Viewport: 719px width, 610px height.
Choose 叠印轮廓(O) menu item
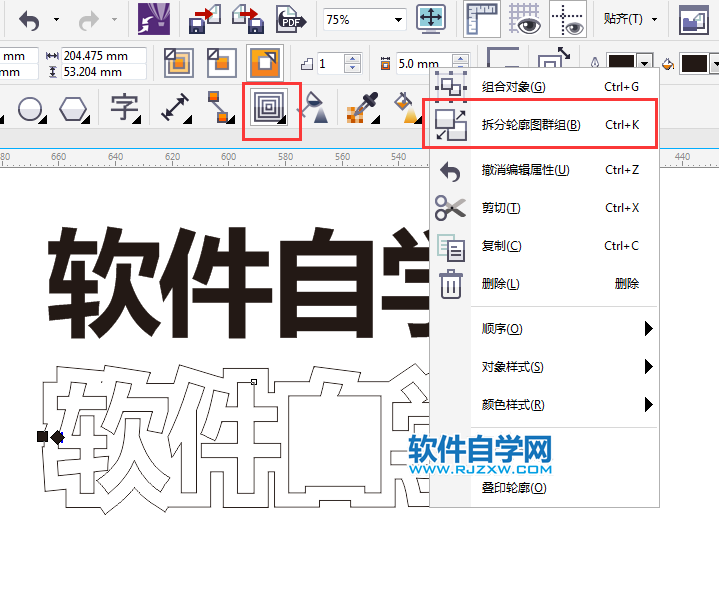544,488
